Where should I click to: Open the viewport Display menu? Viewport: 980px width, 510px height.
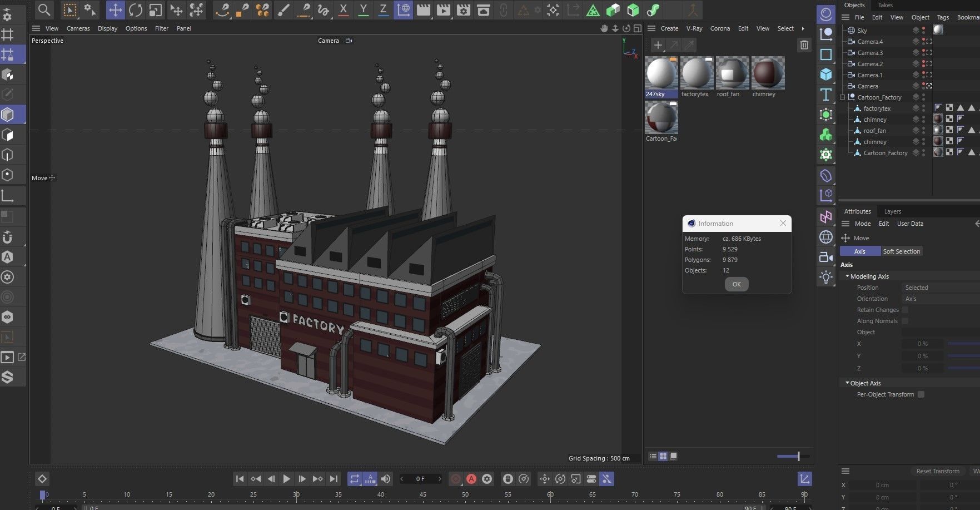(107, 28)
